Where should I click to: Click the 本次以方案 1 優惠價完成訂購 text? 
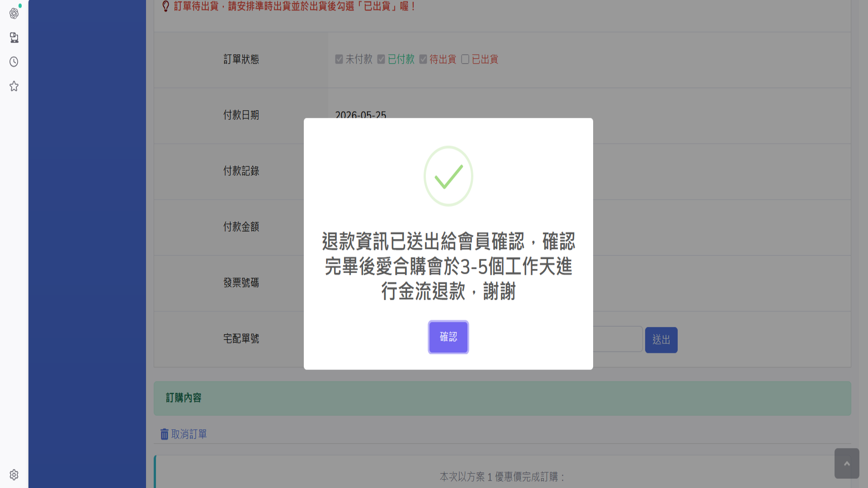click(x=502, y=477)
